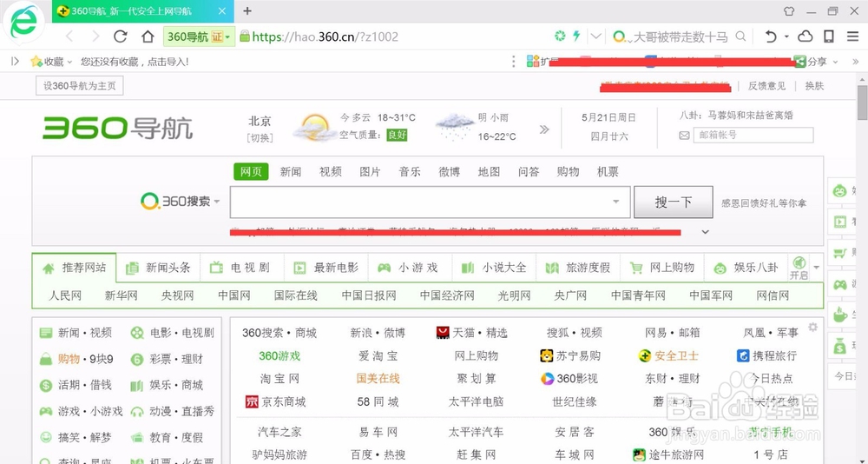Click the vertical page scrollbar thumb

(x=863, y=103)
